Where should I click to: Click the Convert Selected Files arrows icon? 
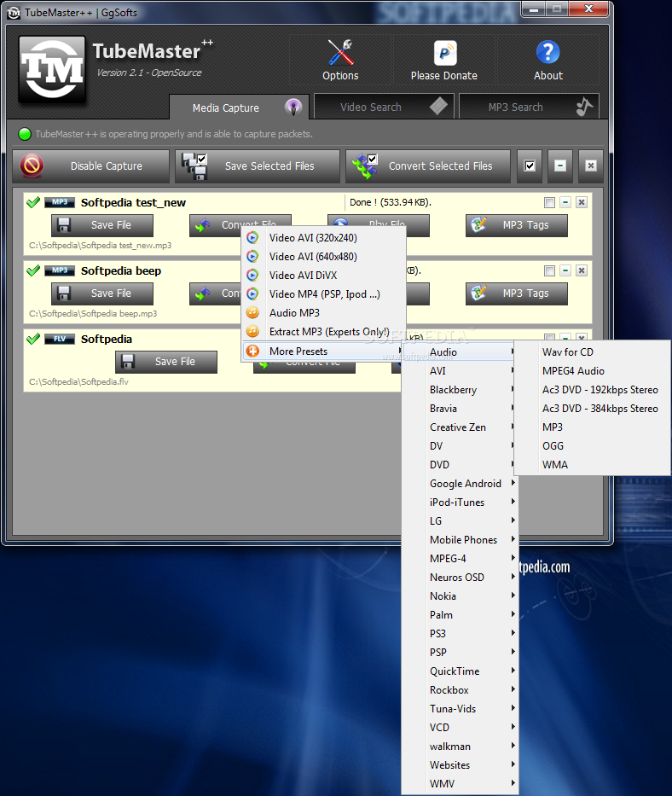point(366,166)
